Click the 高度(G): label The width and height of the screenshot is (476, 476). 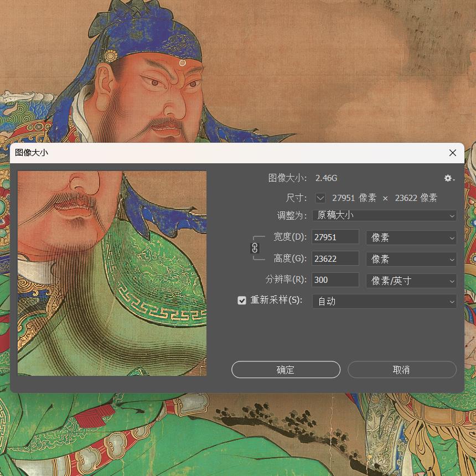coord(290,258)
